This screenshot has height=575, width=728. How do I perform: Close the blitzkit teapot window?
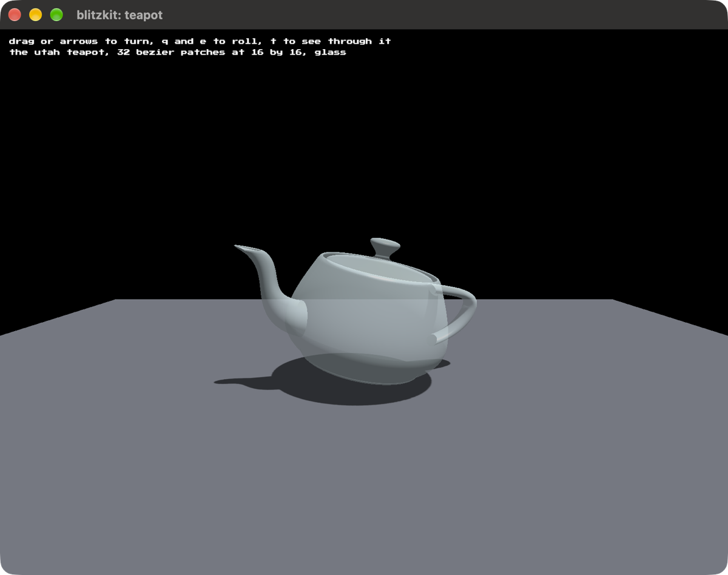click(15, 15)
